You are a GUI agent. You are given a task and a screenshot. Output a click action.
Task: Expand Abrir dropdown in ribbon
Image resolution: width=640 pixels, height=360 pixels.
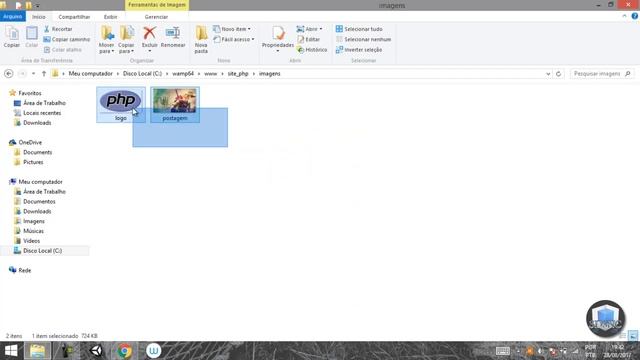(x=321, y=29)
